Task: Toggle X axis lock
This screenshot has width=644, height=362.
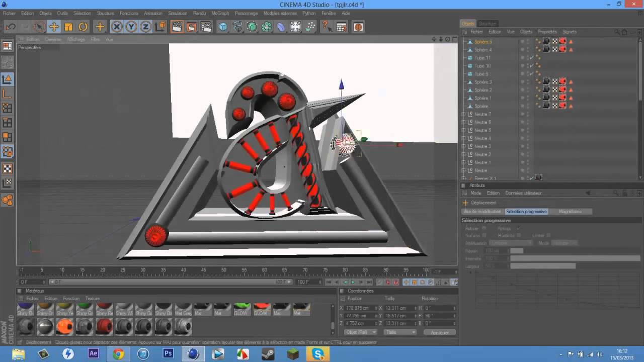Action: tap(117, 27)
